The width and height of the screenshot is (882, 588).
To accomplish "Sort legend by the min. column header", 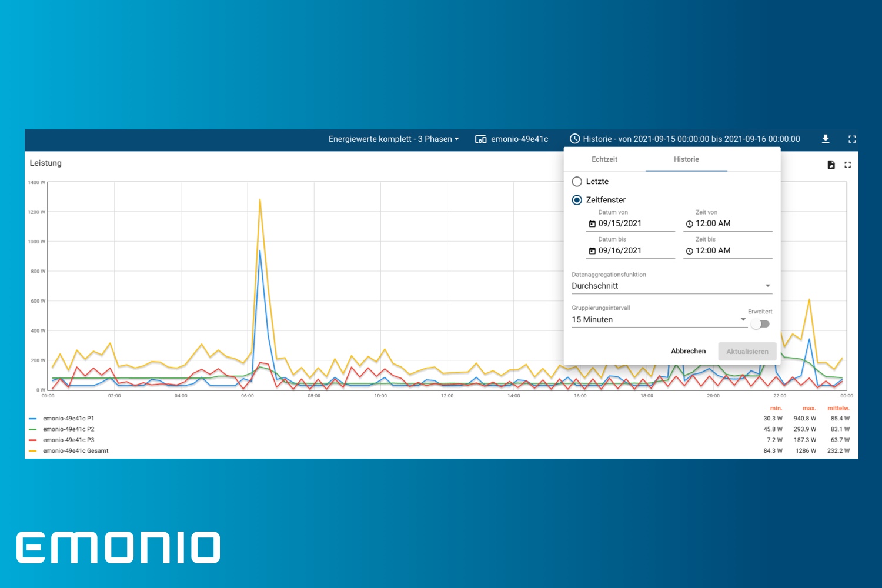I will [x=776, y=408].
